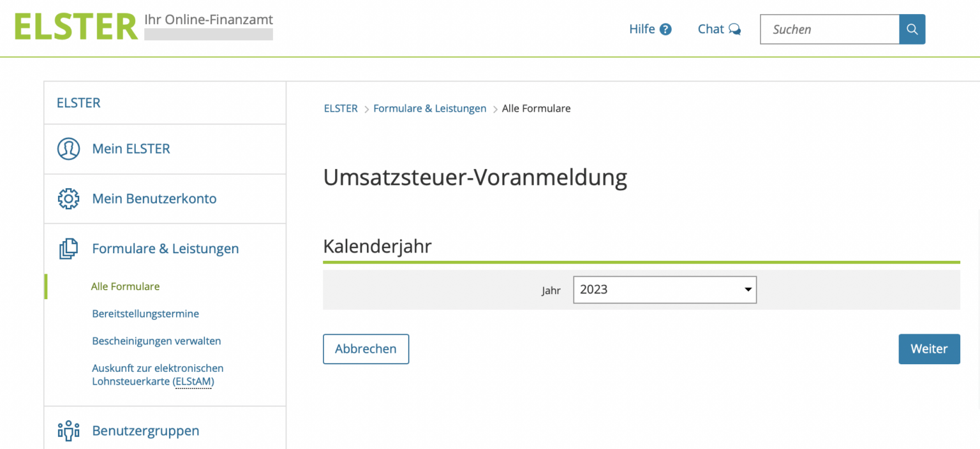Open the Jahr dropdown showing 2023
The width and height of the screenshot is (980, 449).
[x=665, y=290]
